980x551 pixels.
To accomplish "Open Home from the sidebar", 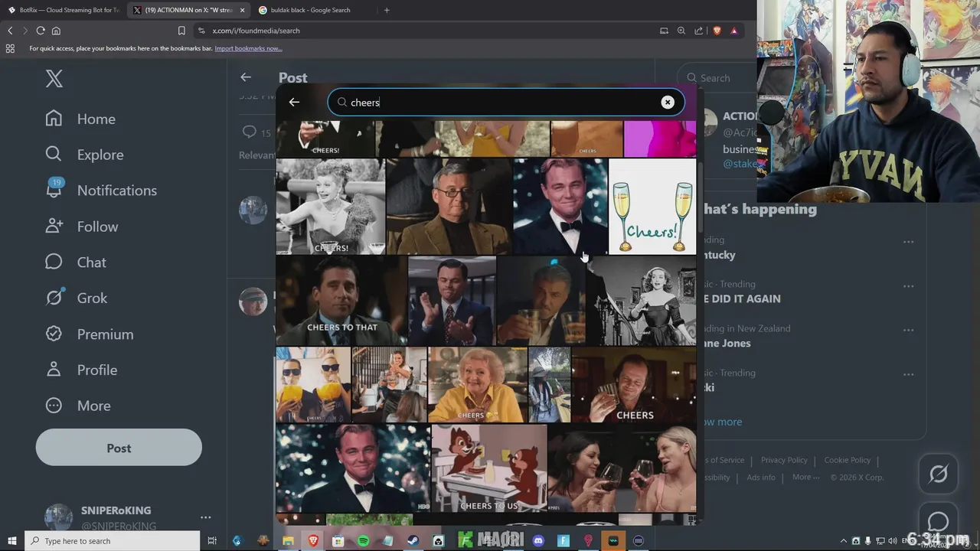I will click(x=80, y=119).
